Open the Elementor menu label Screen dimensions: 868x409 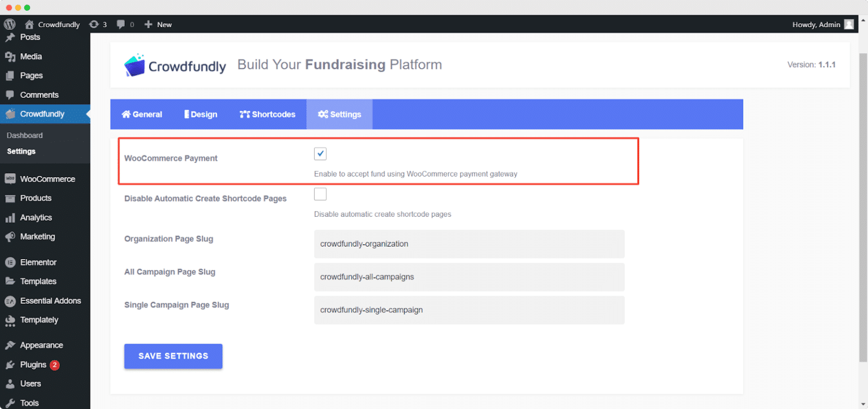[38, 262]
